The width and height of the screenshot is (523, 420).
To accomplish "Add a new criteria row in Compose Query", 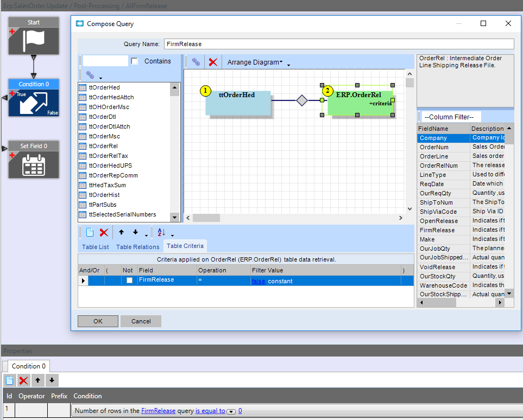I will tap(90, 232).
